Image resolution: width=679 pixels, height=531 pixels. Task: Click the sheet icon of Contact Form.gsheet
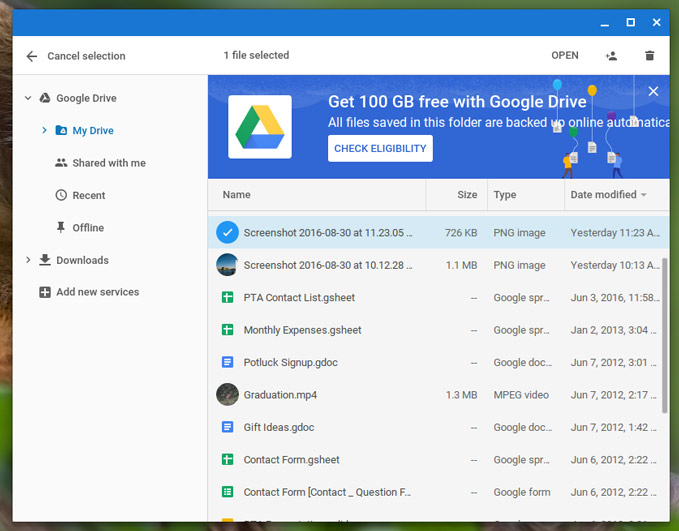[227, 460]
